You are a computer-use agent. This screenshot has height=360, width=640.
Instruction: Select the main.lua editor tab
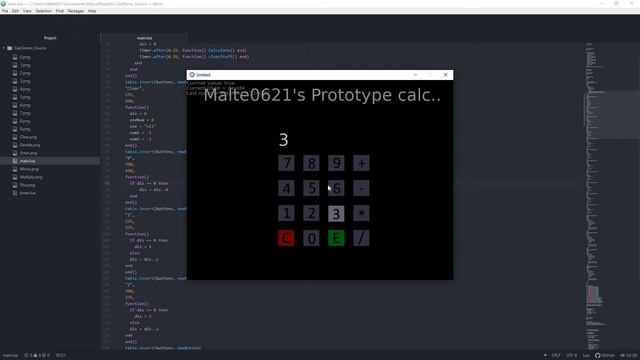click(144, 38)
